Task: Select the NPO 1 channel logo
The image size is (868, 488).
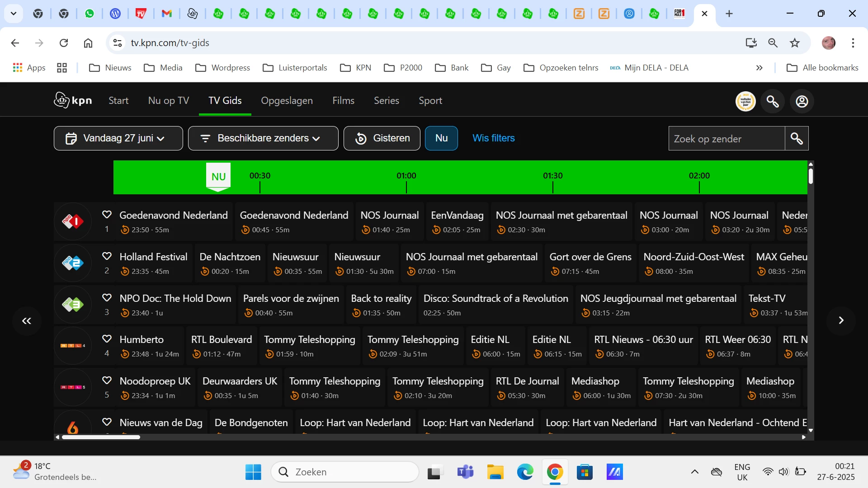Action: tap(73, 221)
